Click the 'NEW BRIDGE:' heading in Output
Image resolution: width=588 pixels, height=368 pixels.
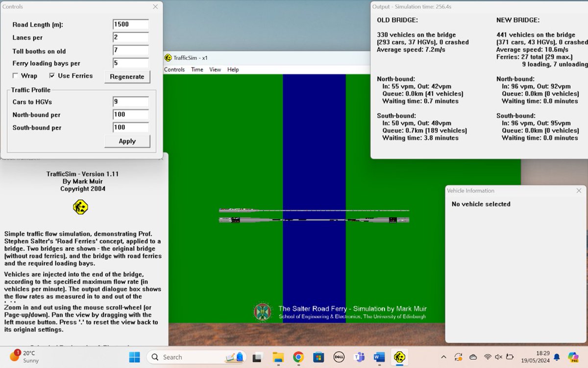[x=517, y=20]
